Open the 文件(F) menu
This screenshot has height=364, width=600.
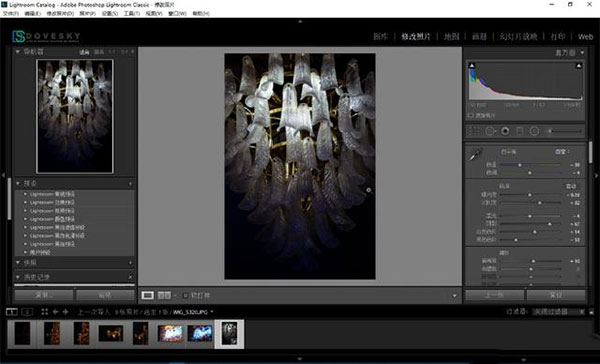tap(11, 13)
